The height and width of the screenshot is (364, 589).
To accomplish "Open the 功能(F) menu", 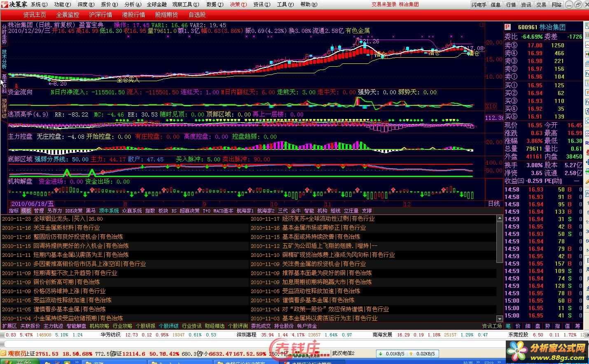I will click(x=62, y=5).
